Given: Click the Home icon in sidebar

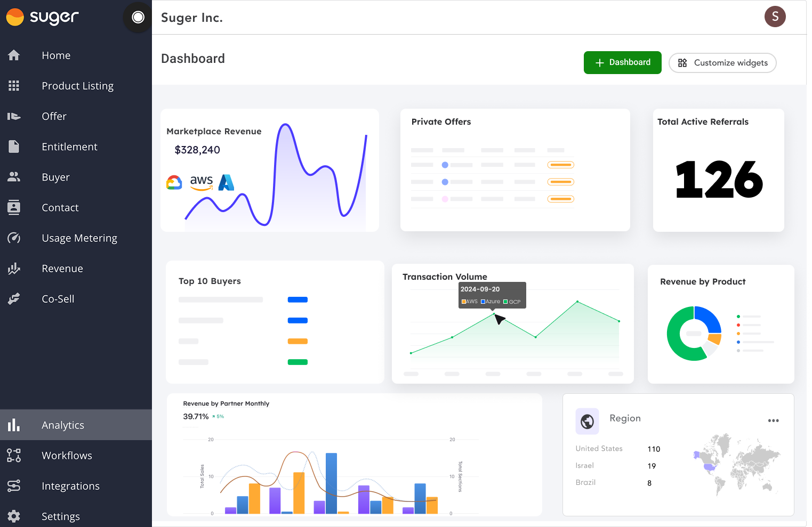Looking at the screenshot, I should (x=14, y=55).
